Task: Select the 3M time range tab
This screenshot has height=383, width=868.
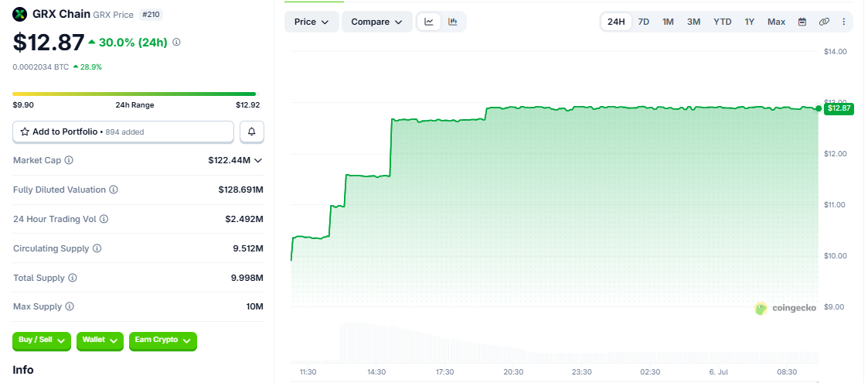Action: tap(693, 22)
